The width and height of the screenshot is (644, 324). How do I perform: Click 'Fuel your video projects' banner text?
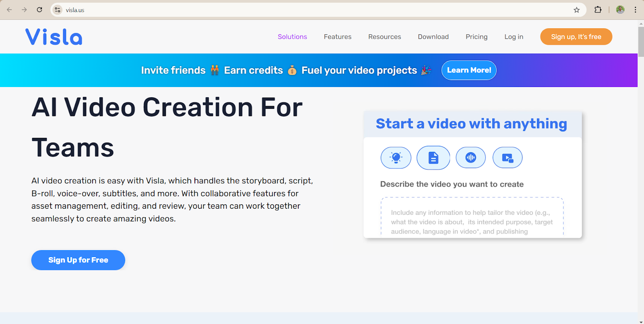point(359,71)
